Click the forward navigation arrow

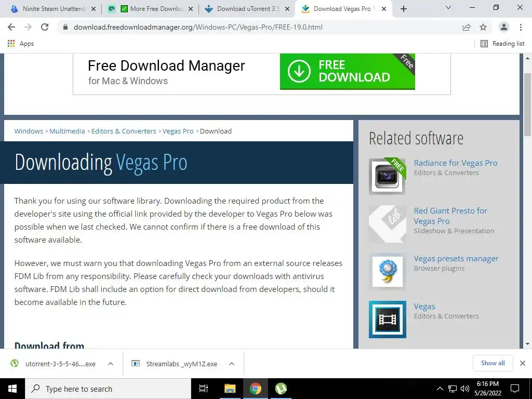click(x=28, y=27)
